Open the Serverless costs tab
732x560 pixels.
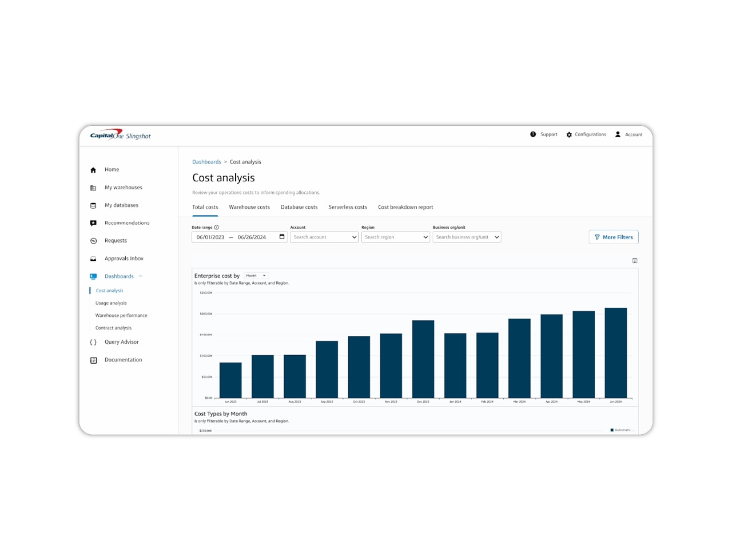(x=347, y=207)
